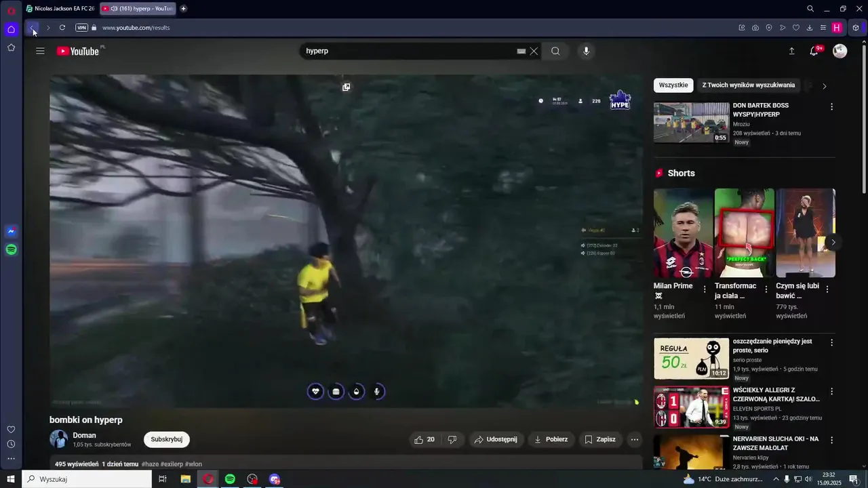Go back with the browser back arrow

32,28
